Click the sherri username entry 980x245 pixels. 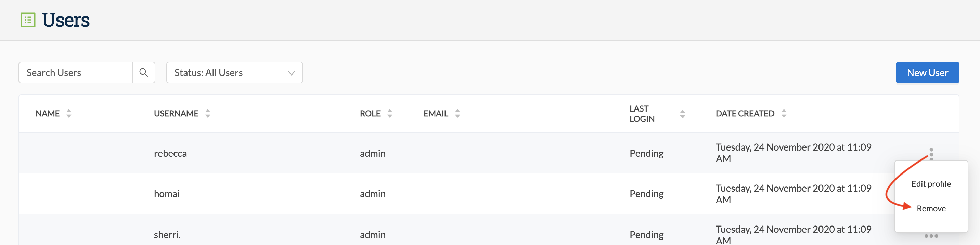point(167,235)
